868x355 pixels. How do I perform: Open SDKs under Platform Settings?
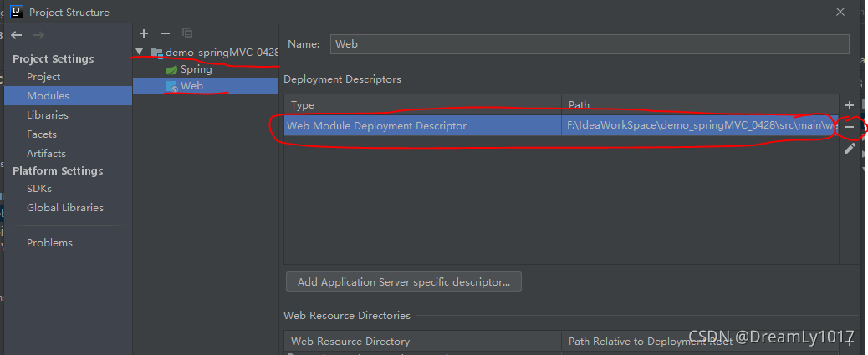pos(39,189)
